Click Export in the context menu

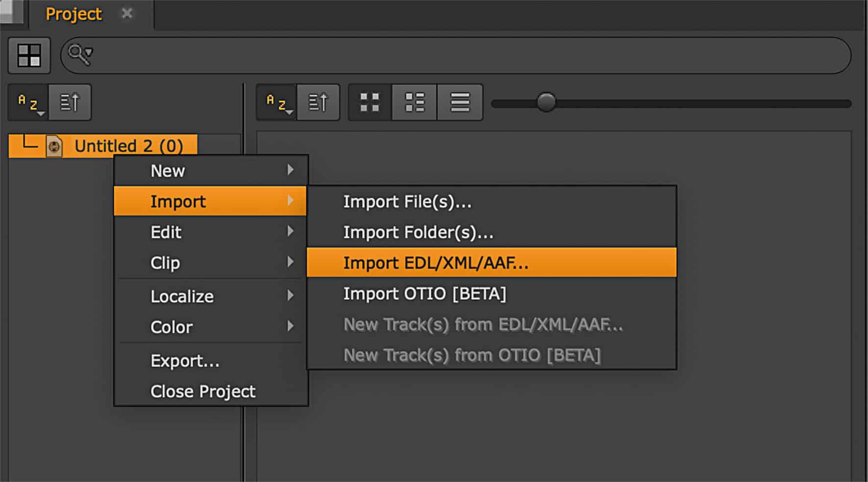(185, 361)
